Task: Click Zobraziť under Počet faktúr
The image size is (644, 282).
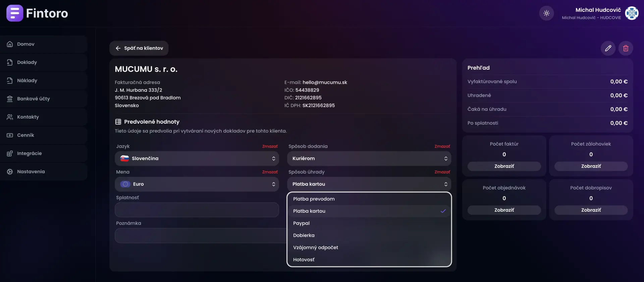Action: point(504,166)
